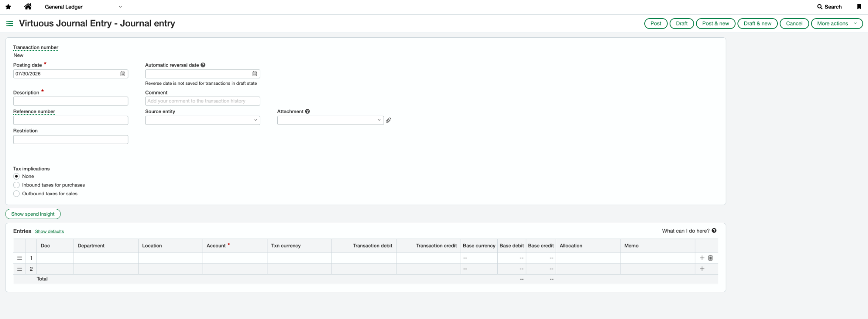Click Allocation cell in row 2
Viewport: 868px width, 319px height.
[588, 269]
